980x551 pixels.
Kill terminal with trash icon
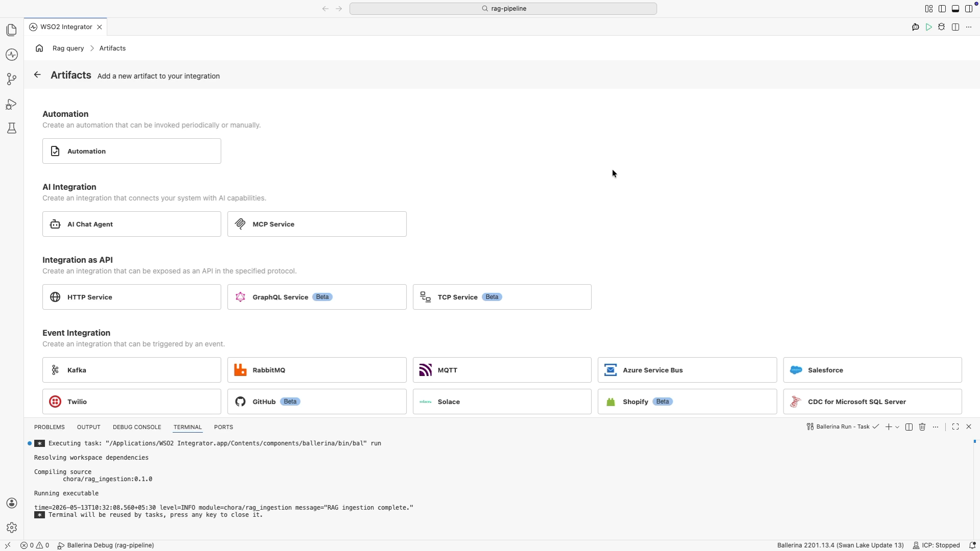(922, 427)
